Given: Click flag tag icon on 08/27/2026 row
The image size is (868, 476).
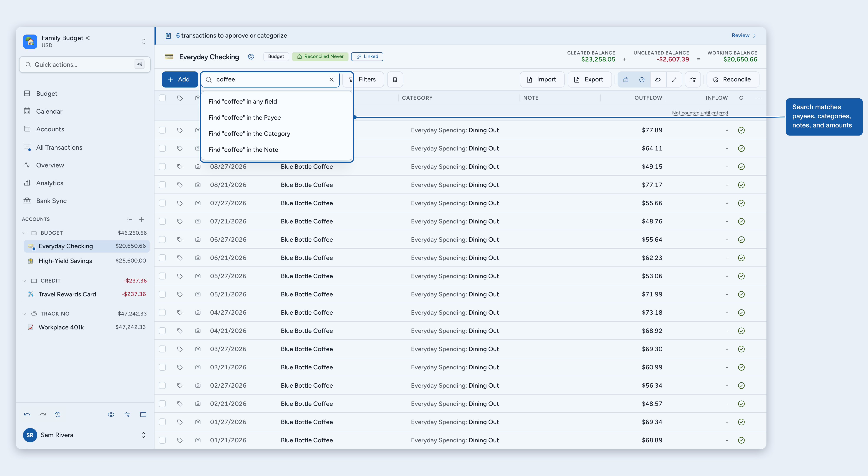Looking at the screenshot, I should [180, 167].
